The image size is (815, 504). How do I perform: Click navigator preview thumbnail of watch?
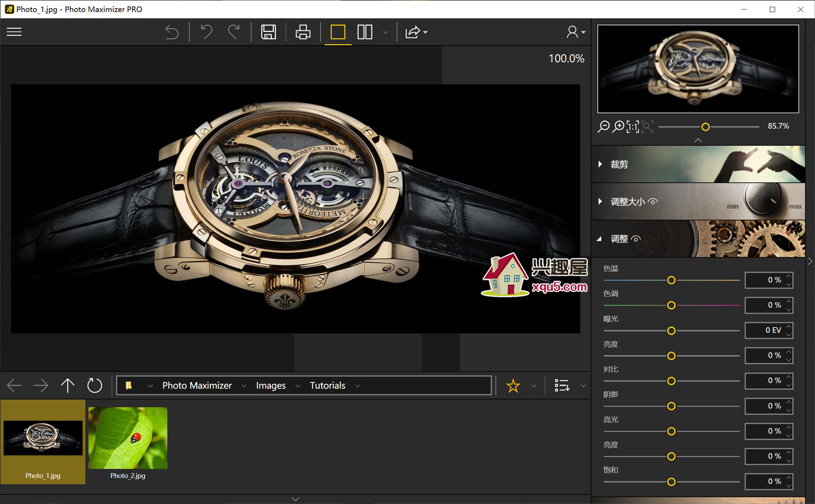click(x=698, y=69)
